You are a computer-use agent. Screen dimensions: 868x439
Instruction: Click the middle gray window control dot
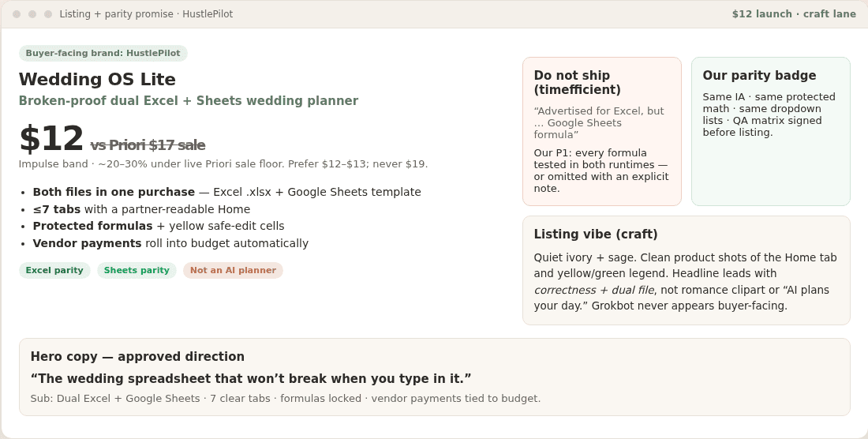point(32,14)
